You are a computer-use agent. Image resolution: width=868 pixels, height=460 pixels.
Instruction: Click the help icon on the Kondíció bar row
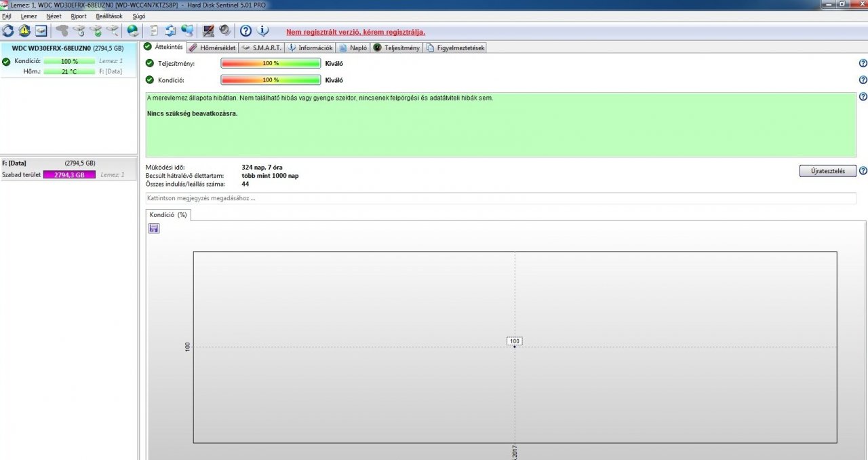(863, 80)
